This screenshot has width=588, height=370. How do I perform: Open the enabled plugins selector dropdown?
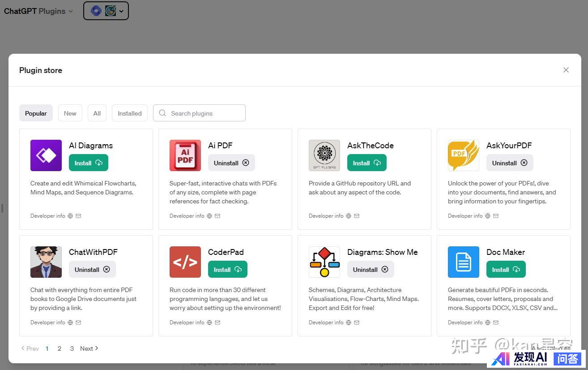106,11
